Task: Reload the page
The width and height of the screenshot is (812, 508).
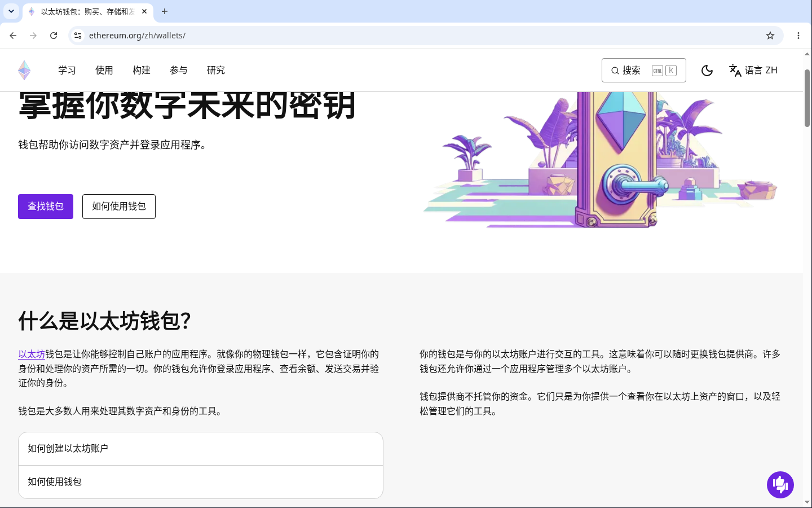Action: point(54,36)
